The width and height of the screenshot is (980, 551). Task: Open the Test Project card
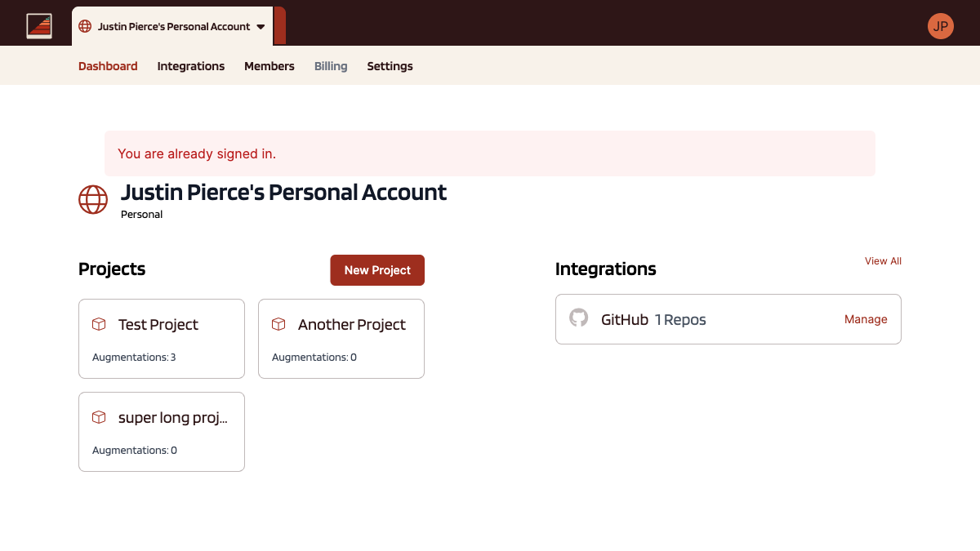[x=161, y=339]
